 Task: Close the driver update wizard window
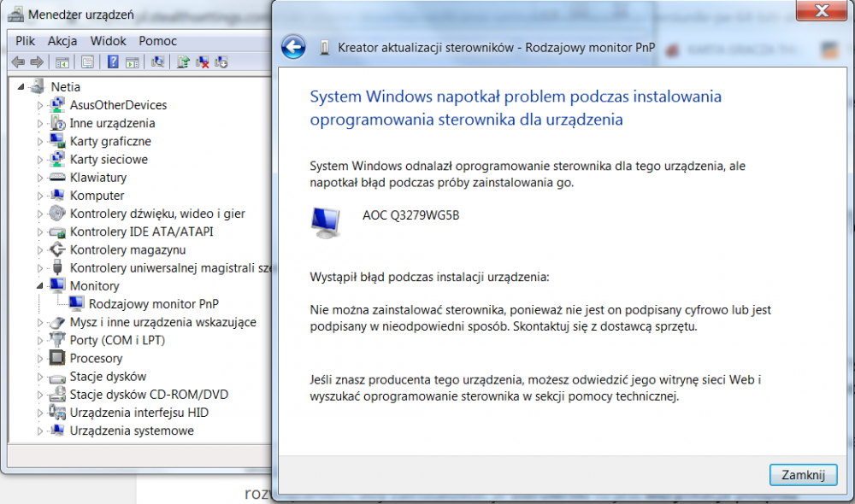pos(820,10)
